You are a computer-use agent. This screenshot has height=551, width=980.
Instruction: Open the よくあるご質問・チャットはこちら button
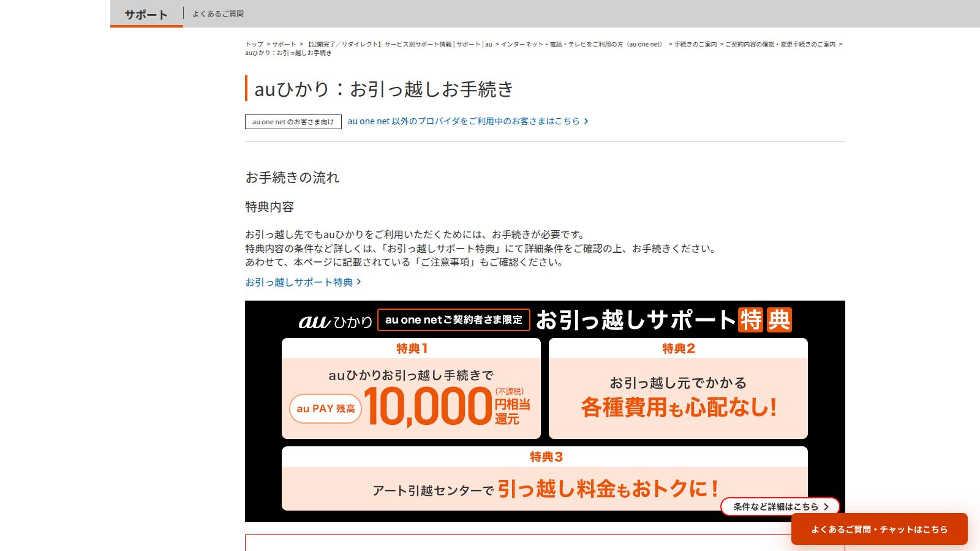879,529
